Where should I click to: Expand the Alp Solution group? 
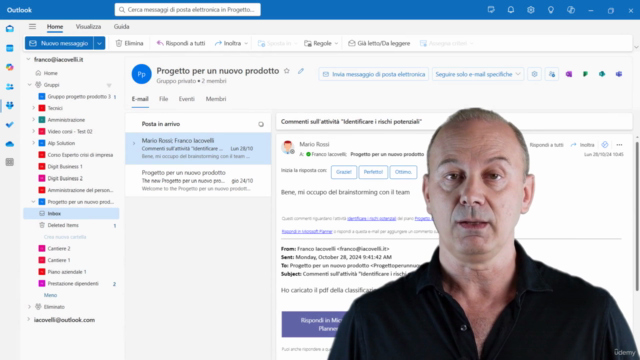(x=33, y=143)
